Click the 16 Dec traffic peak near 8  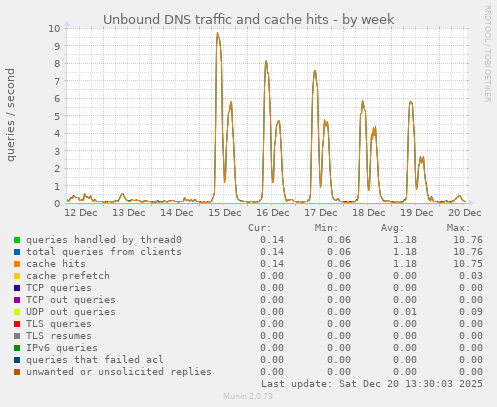point(266,62)
